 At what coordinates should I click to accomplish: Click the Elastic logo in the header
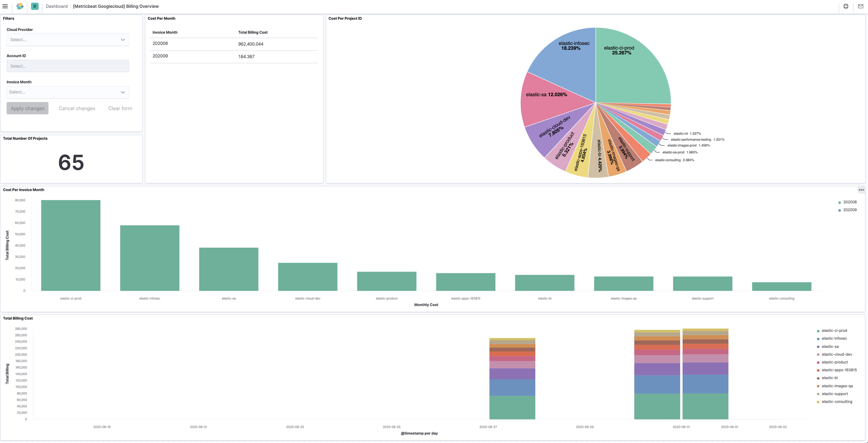click(20, 6)
